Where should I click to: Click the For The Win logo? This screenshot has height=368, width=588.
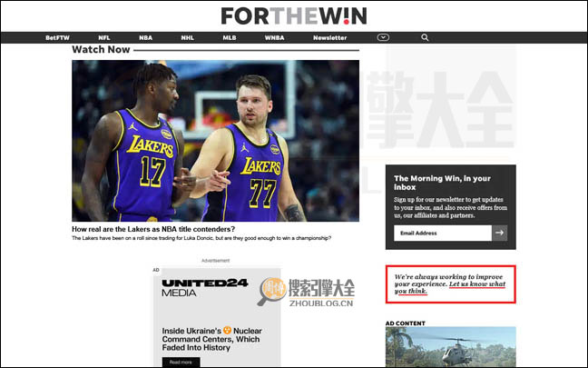294,16
